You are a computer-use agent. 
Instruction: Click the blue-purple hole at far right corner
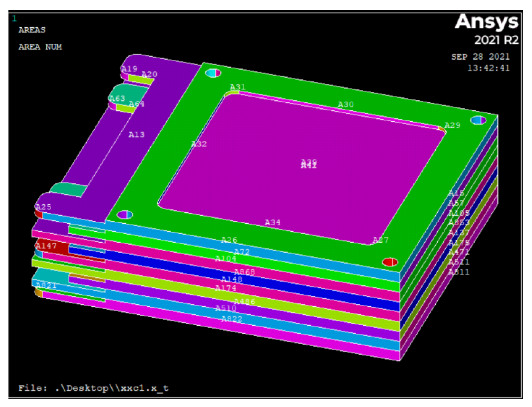click(x=478, y=120)
